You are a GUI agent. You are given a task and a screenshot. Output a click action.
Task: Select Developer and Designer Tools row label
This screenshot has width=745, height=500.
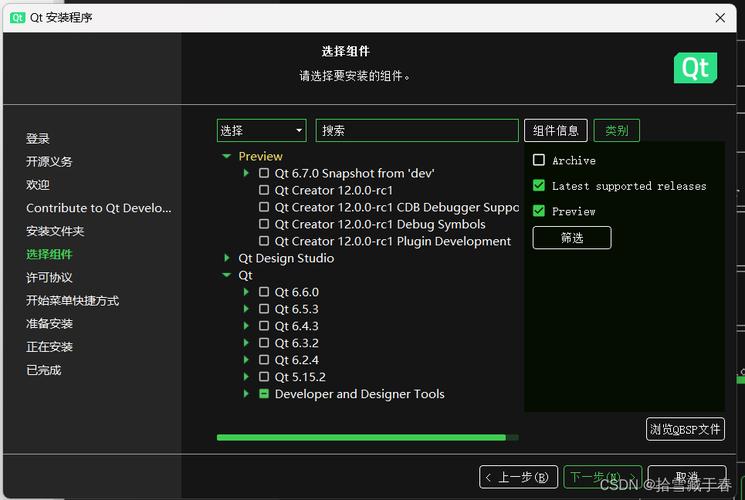coord(360,394)
